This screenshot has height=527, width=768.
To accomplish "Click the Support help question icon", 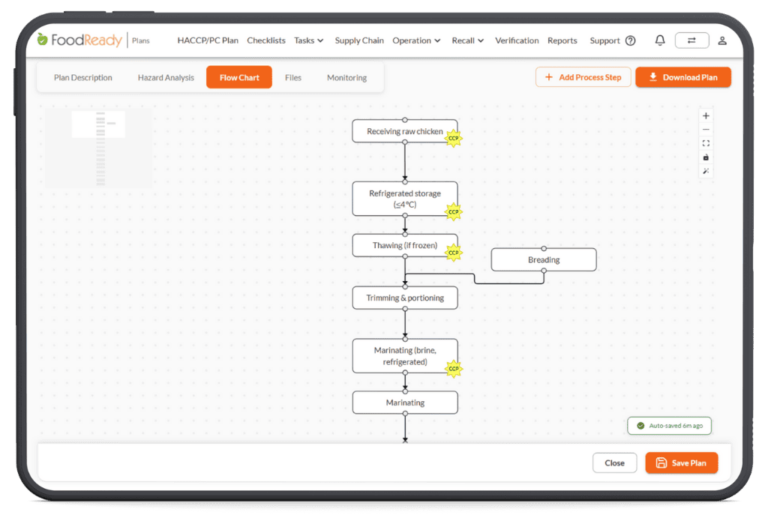I will pyautogui.click(x=631, y=41).
